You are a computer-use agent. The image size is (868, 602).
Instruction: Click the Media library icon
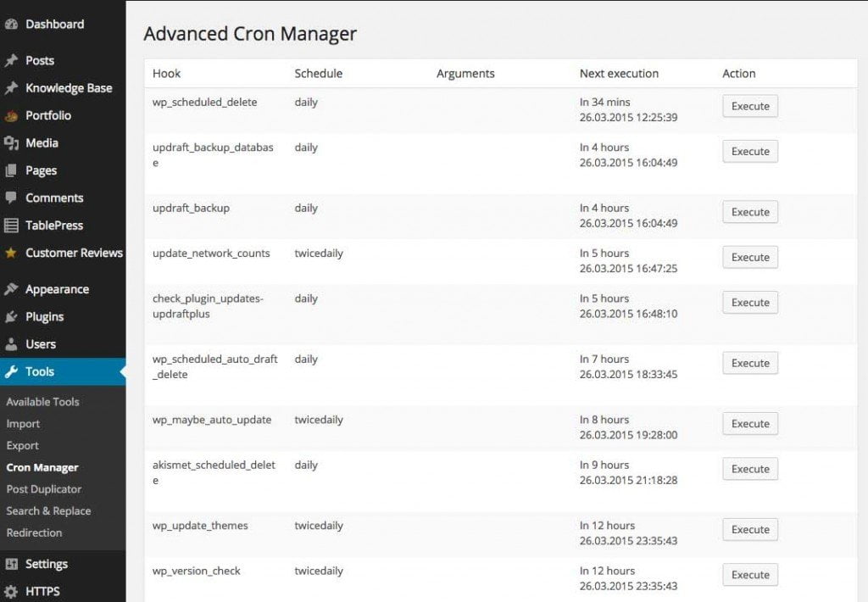click(x=12, y=142)
